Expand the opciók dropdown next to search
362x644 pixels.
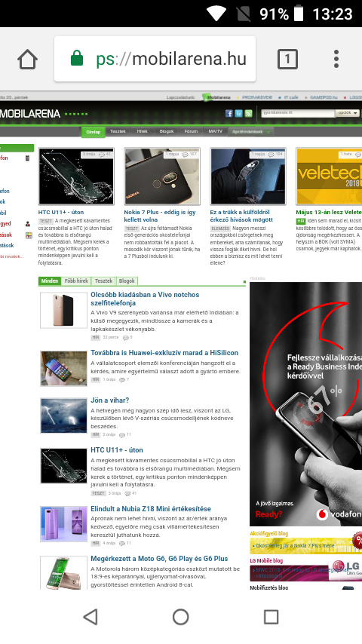tap(347, 113)
